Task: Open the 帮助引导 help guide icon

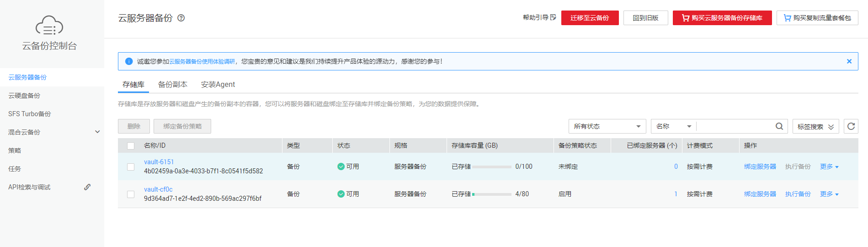Action: coord(553,17)
